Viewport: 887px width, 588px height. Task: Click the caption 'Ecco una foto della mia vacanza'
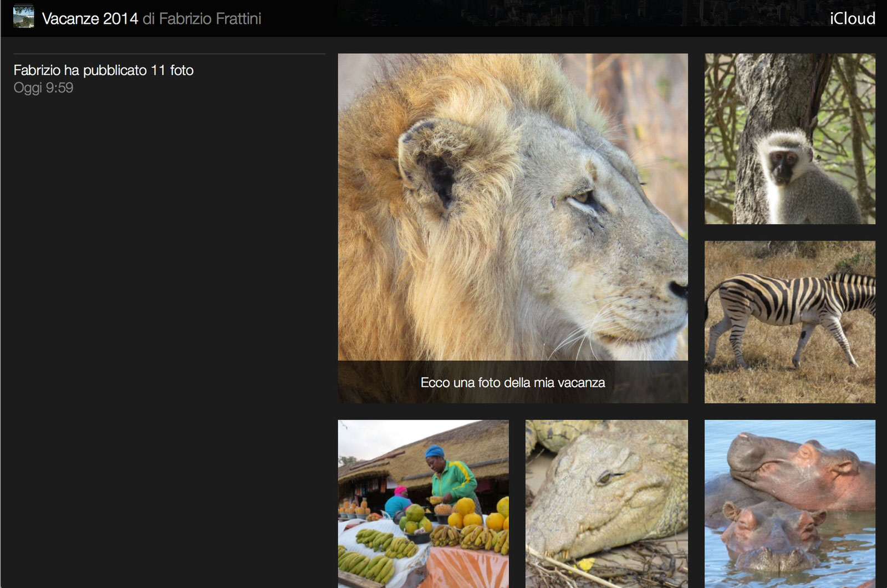513,382
